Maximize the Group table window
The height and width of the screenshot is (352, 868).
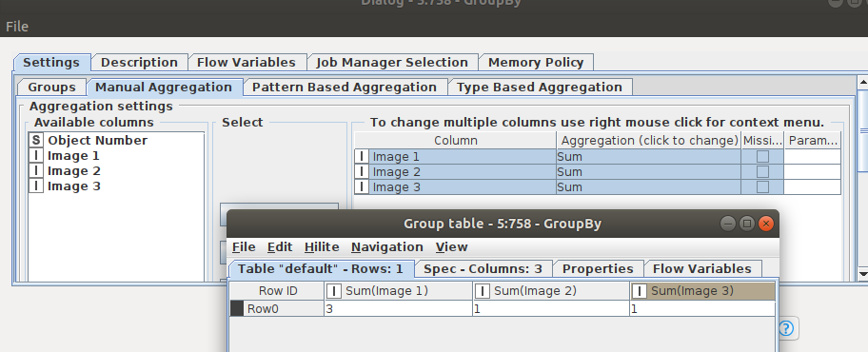tap(747, 224)
